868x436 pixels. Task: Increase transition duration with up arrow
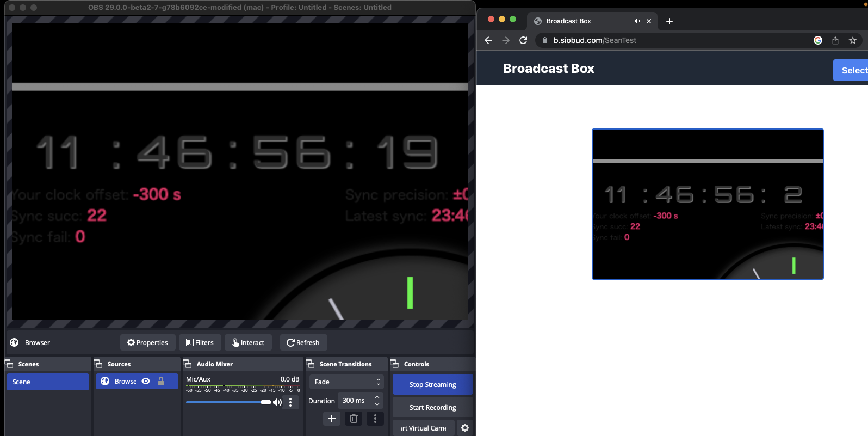coord(377,397)
